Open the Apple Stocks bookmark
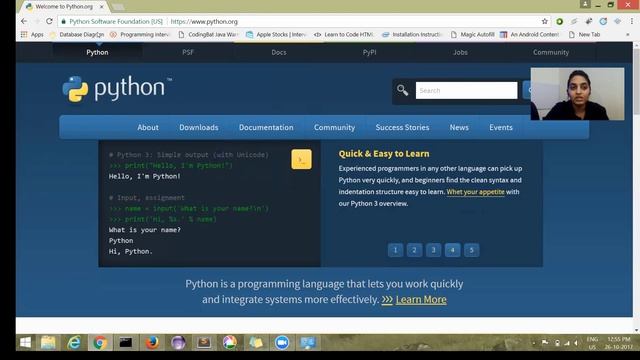This screenshot has height=360, width=640. 276,35
